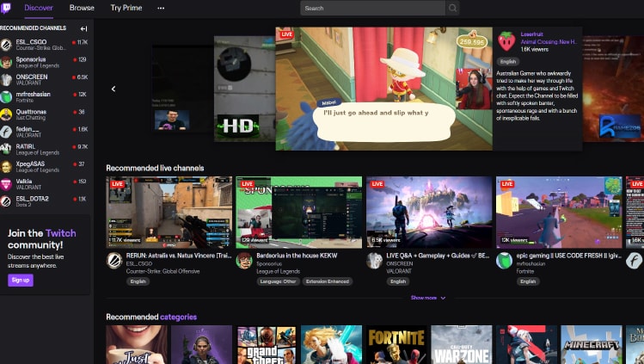Open the mrfreshasian Fortnite stream thumbnail
The image size is (644, 364).
point(559,213)
